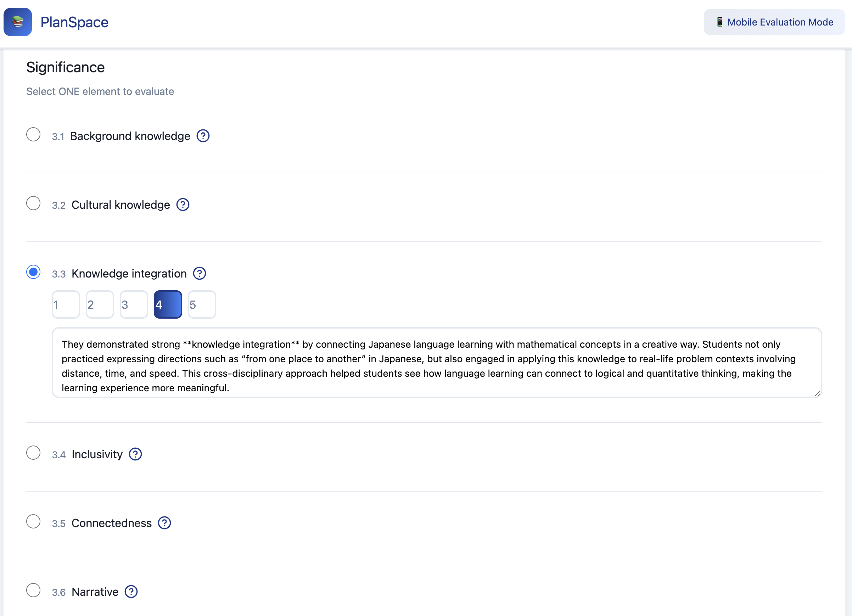The height and width of the screenshot is (616, 852).
Task: Click the PlanSpace books logo icon
Action: pos(18,22)
